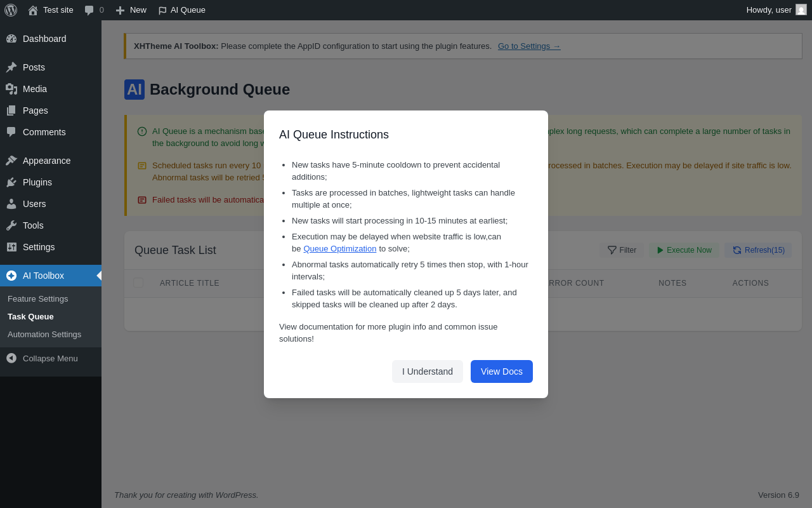Screen dimensions: 812x508
Task: Click the WordPress logo icon
Action: pyautogui.click(x=11, y=10)
